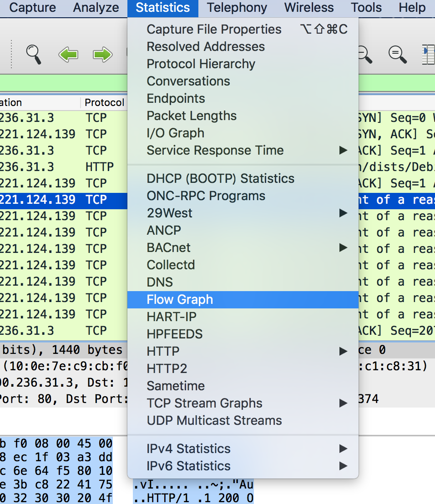Screen dimensions: 435x504
Task: Open the Help menu
Action: 412,8
